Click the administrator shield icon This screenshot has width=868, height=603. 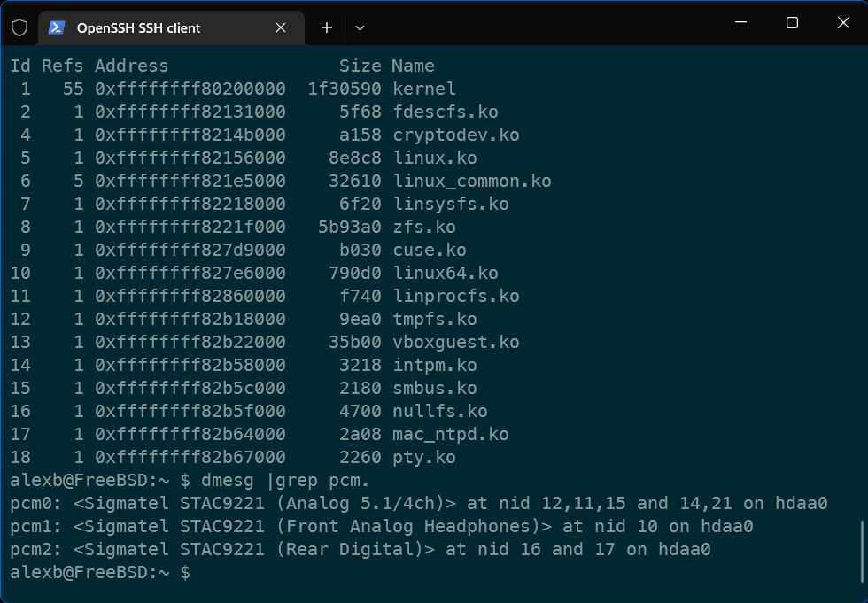tap(19, 27)
